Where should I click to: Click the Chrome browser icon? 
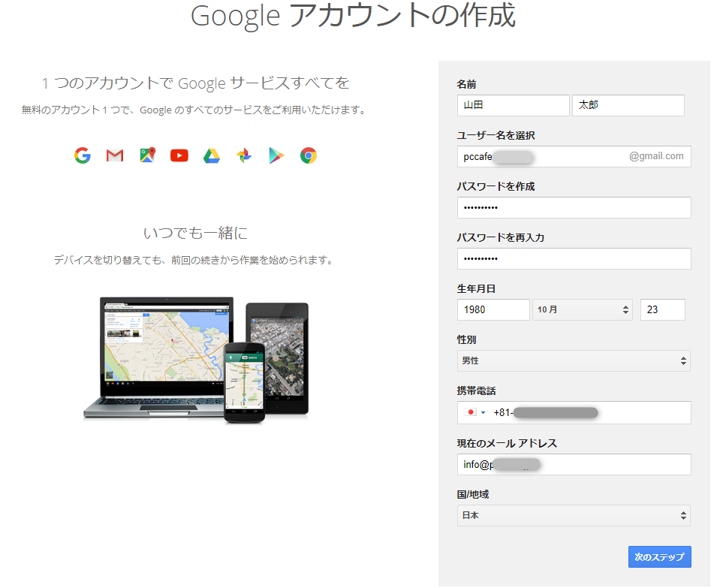pos(309,155)
